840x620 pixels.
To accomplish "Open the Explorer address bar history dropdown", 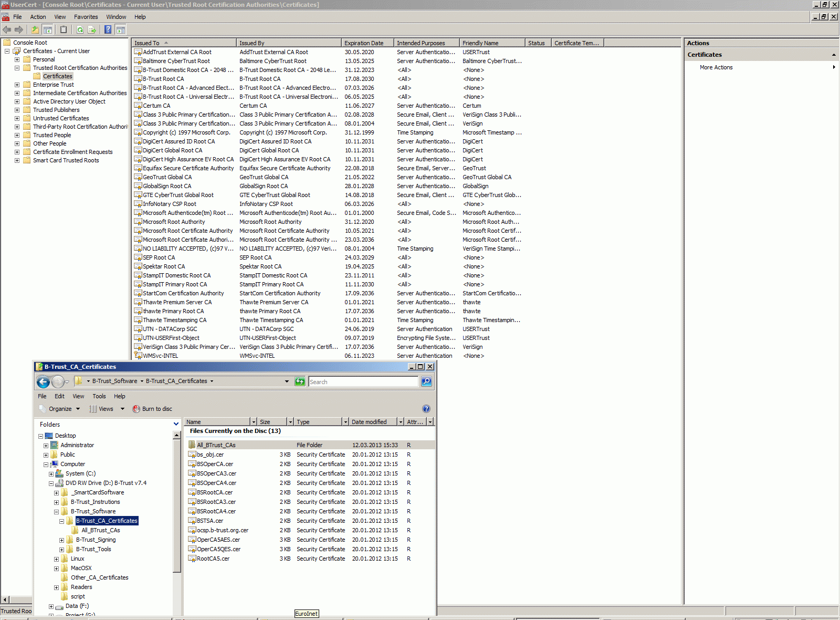I will coord(287,381).
